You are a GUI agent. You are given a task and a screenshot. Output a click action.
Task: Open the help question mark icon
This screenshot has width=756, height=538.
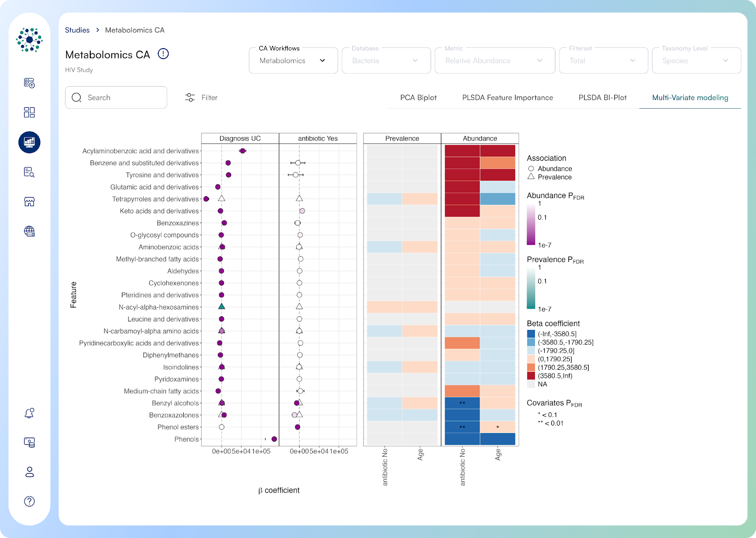coord(29,501)
